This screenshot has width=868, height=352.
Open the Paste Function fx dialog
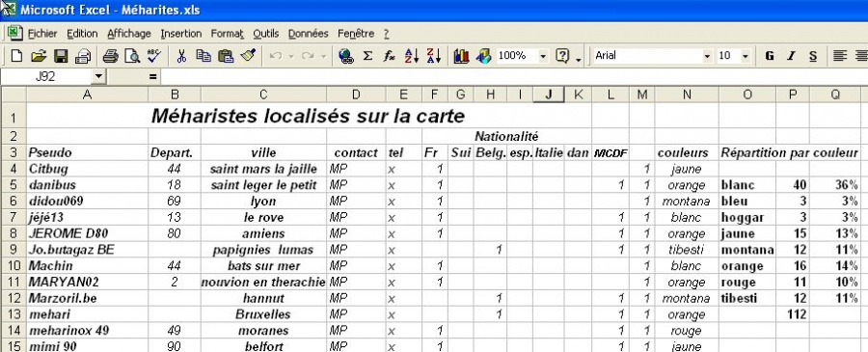[390, 56]
